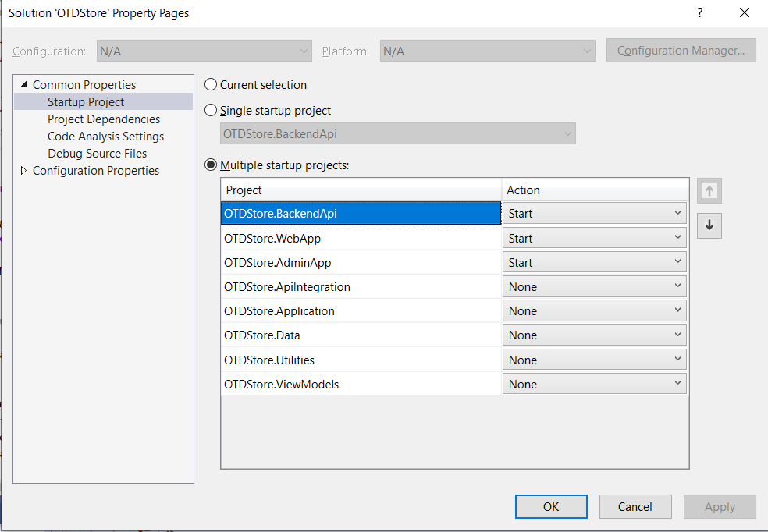Click the OK button
This screenshot has width=768, height=532.
pyautogui.click(x=551, y=506)
